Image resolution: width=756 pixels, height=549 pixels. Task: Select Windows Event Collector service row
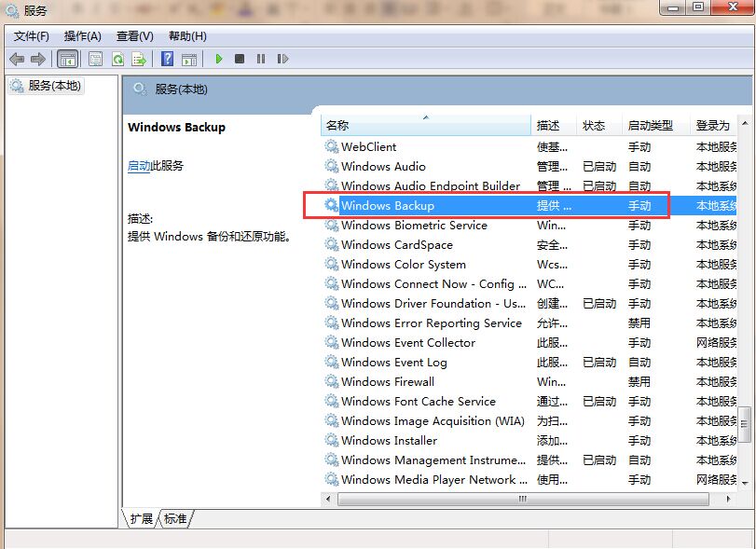[529, 343]
